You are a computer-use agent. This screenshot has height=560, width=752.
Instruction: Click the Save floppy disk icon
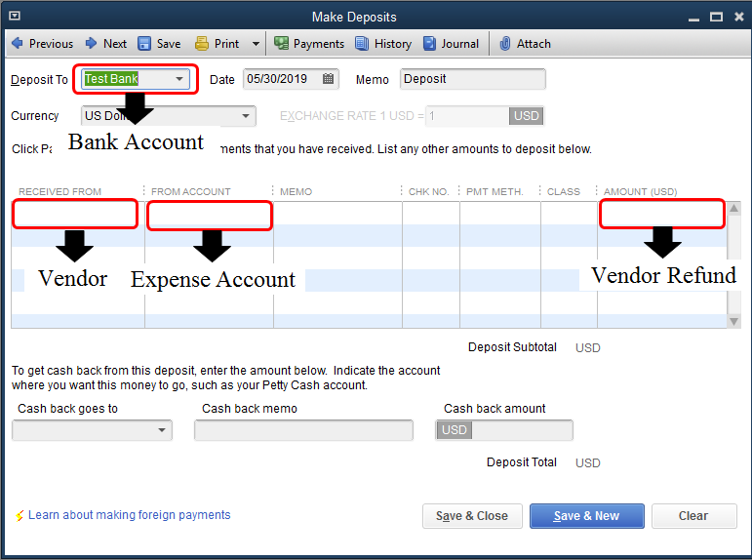(x=144, y=44)
